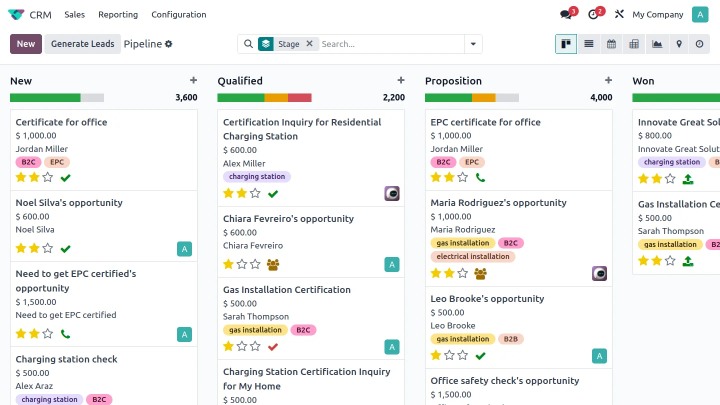This screenshot has height=405, width=720.
Task: Click the New button
Action: point(26,44)
